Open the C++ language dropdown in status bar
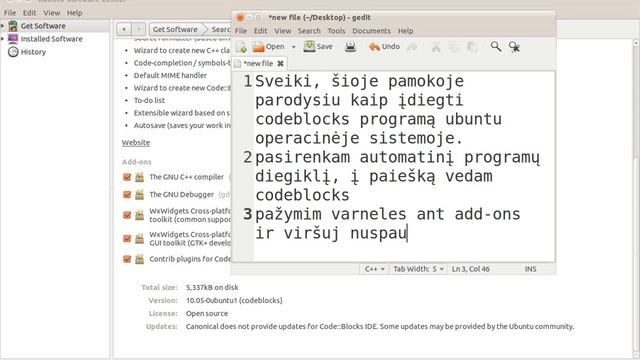The height and width of the screenshot is (360, 640). (374, 269)
